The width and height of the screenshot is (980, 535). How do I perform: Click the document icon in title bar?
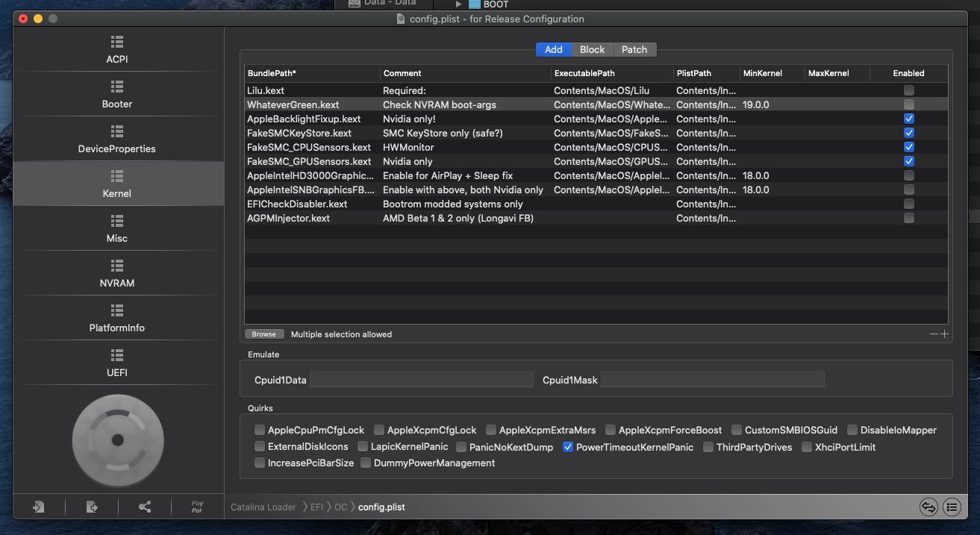[401, 19]
